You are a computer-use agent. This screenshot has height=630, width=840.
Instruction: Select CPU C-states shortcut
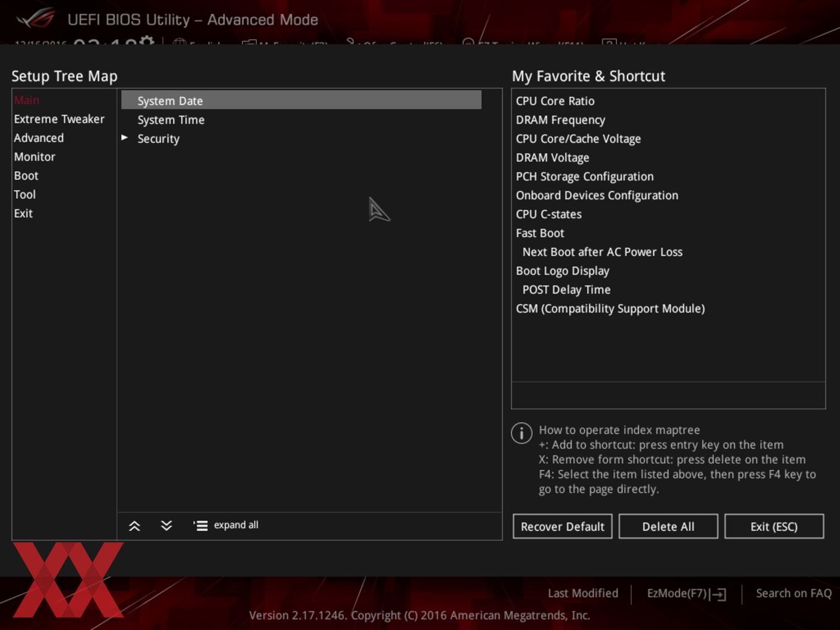[x=549, y=214]
